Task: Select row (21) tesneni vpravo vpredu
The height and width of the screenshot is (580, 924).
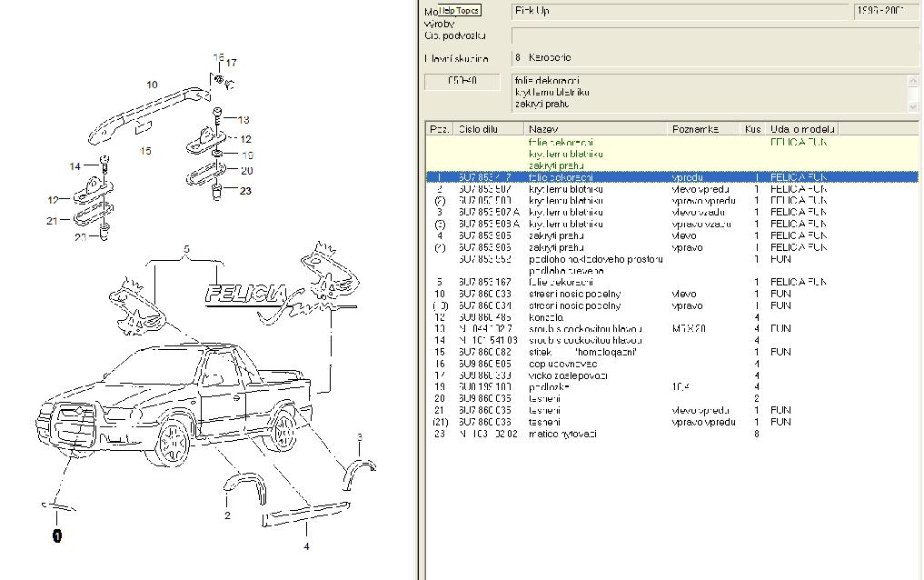Action: (x=671, y=422)
